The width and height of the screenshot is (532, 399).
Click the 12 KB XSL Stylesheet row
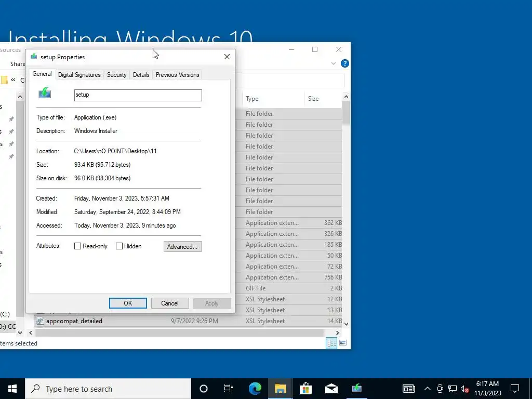click(288, 299)
